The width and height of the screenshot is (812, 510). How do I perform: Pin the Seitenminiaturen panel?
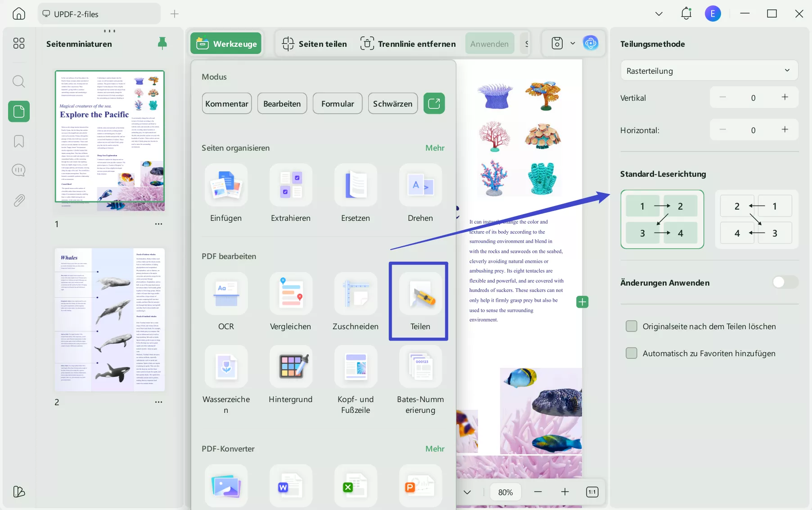[x=162, y=43]
